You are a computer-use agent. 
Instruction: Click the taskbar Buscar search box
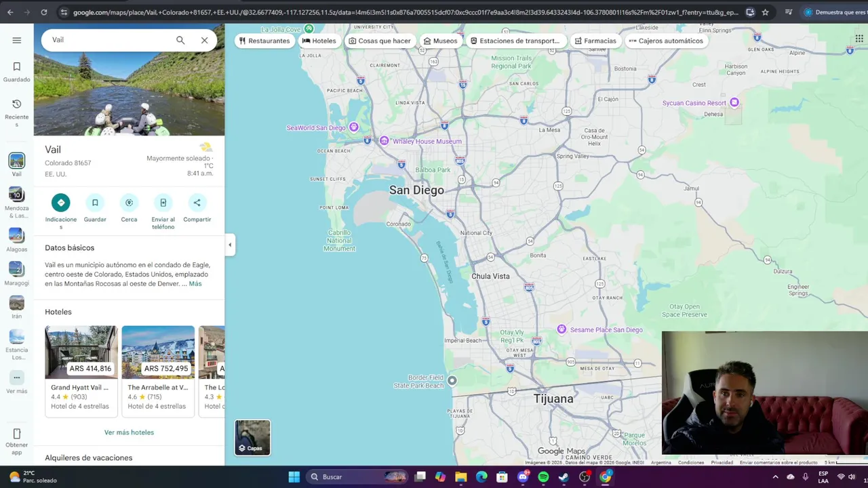357,476
